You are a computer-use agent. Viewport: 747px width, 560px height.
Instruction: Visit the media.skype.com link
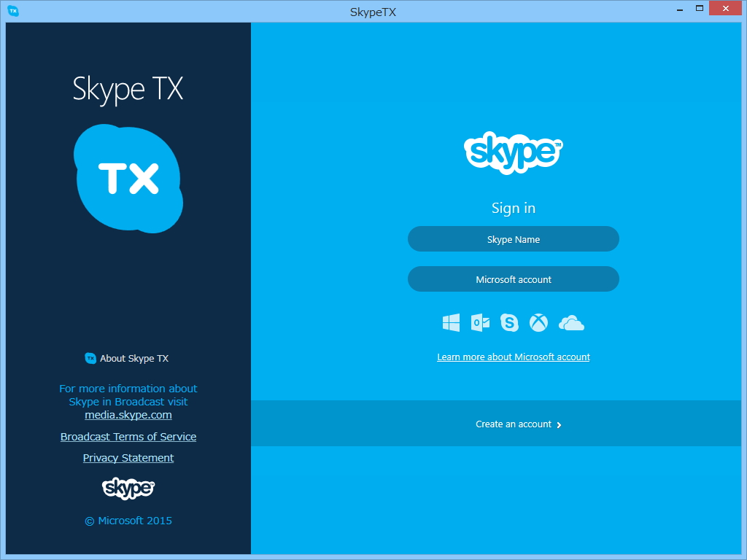click(128, 414)
